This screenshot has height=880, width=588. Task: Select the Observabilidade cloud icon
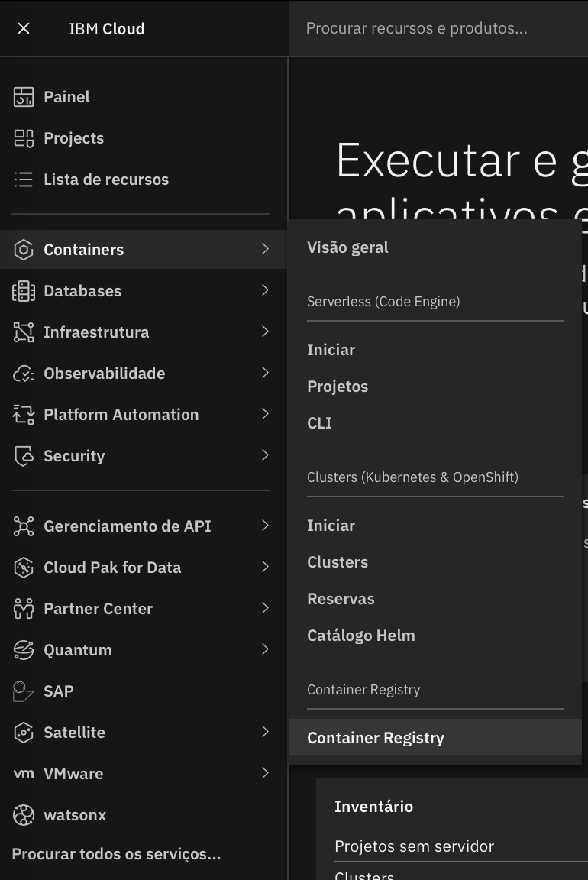(x=24, y=374)
